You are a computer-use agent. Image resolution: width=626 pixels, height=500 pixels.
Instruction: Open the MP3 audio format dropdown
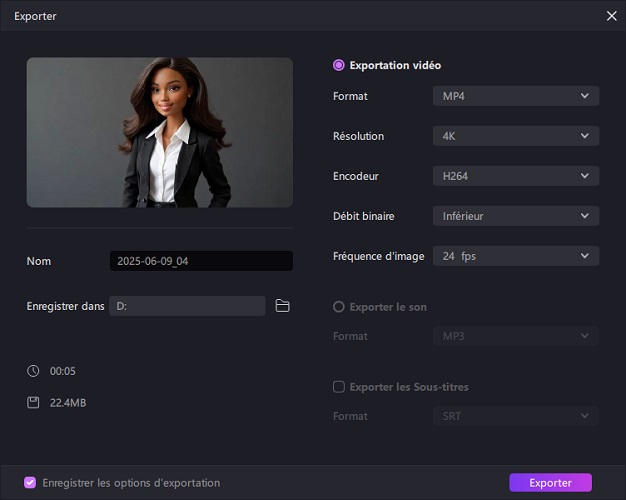516,336
